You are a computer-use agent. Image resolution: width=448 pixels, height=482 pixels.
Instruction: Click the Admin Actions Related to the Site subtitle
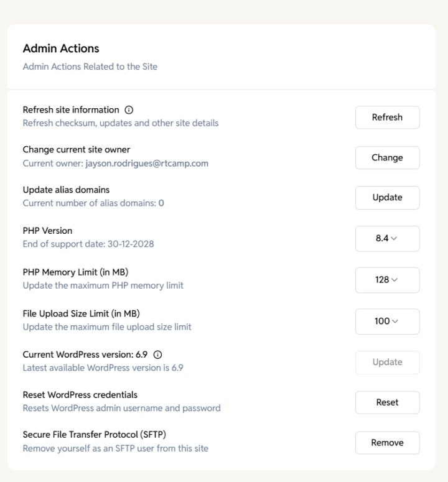point(90,67)
